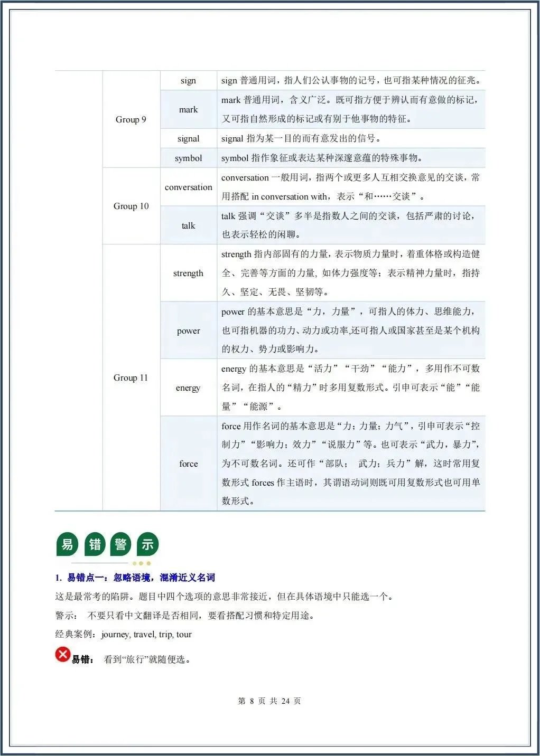This screenshot has width=540, height=756.
Task: Click the conversation entry cell
Action: coord(188,187)
